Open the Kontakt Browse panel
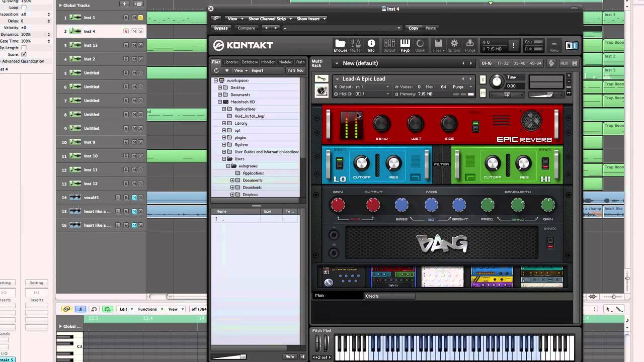The width and height of the screenshot is (644, 362). coord(340,45)
